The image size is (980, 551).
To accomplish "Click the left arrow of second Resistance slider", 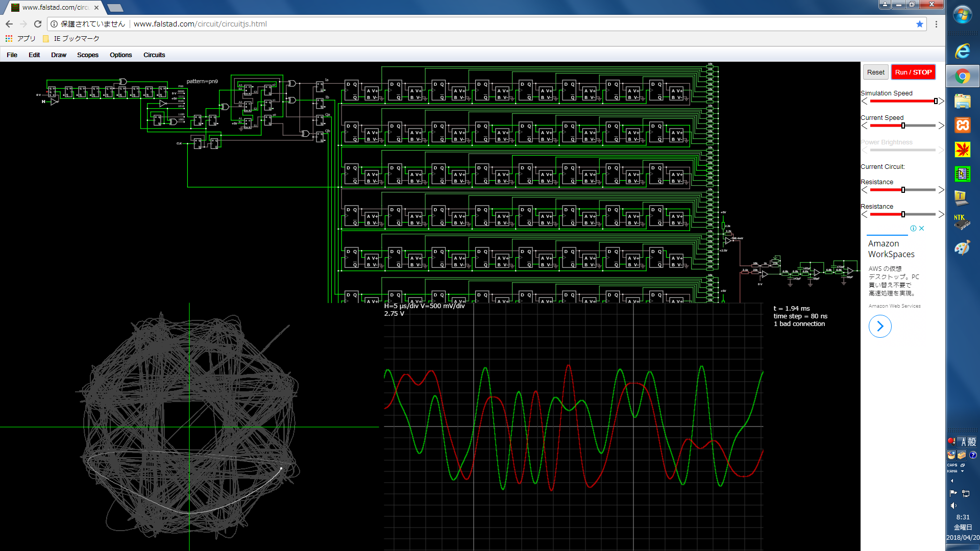I will click(865, 214).
